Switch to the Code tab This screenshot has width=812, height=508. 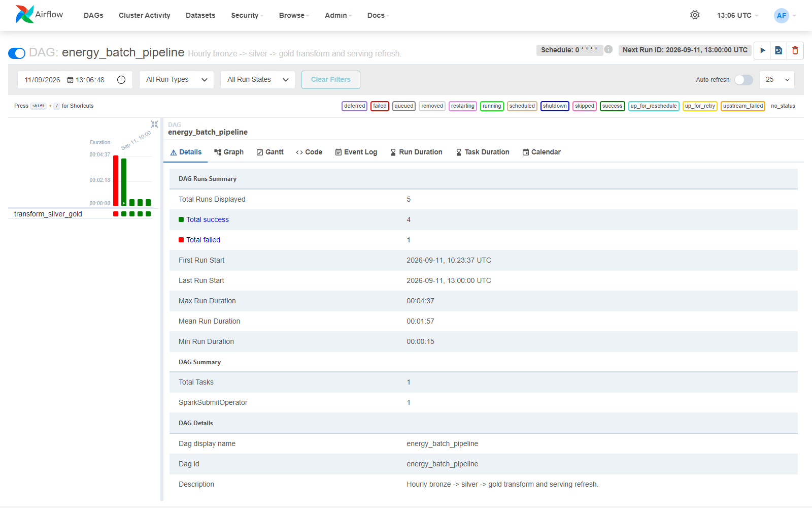(309, 152)
